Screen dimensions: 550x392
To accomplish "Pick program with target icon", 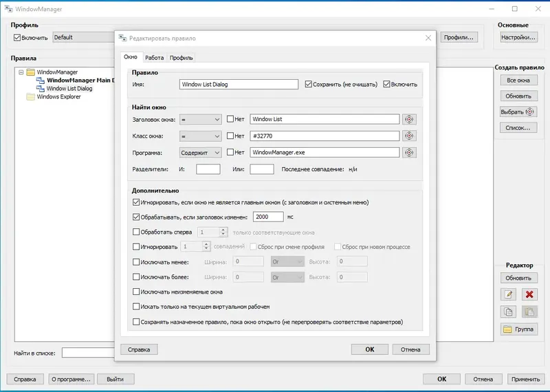I will 409,153.
